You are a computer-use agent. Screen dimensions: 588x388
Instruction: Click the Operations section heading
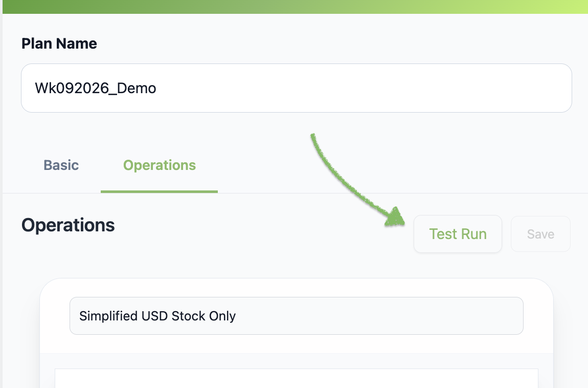[x=68, y=225]
